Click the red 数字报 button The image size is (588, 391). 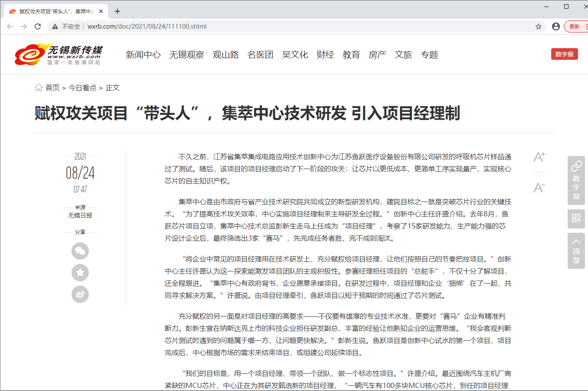(565, 54)
